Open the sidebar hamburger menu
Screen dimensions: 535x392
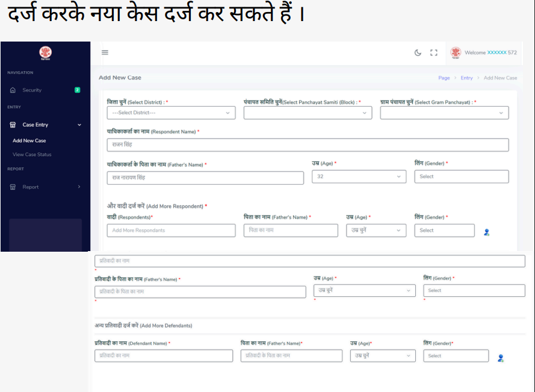tap(105, 52)
